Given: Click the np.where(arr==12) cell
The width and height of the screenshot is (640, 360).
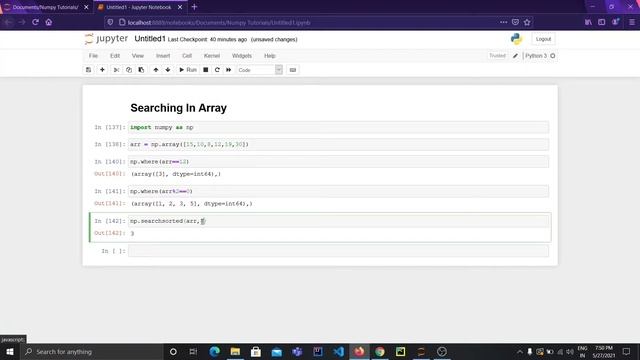Looking at the screenshot, I should [x=338, y=162].
